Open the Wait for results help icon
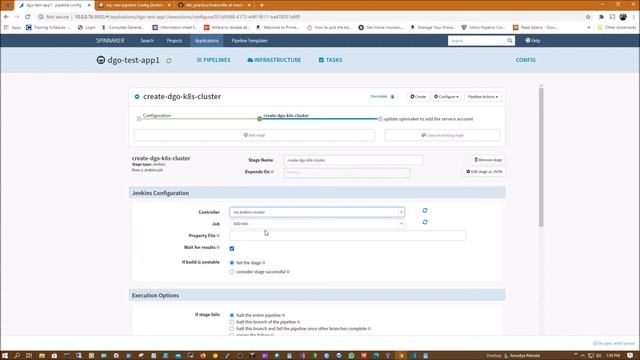This screenshot has width=640, height=360. (x=218, y=247)
